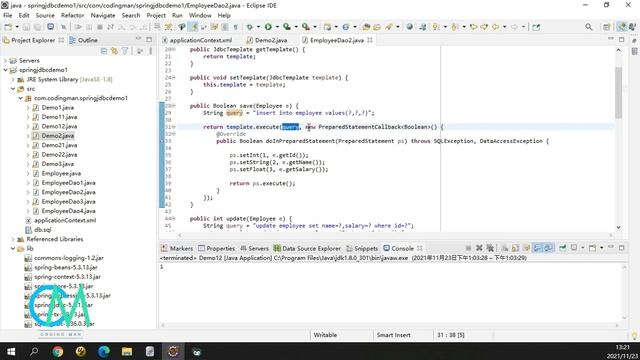The height and width of the screenshot is (360, 640).
Task: Switch to the Outline view tab
Action: 84,40
